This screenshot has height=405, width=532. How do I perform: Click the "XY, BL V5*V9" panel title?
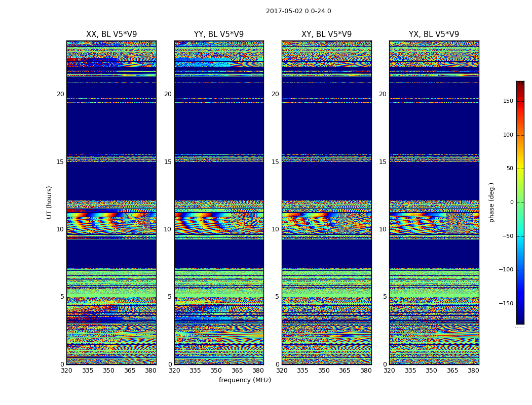pos(326,34)
